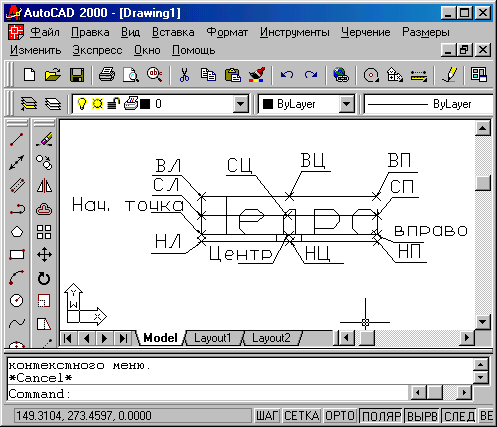
Task: Save drawing with floppy disk icon
Action: (77, 75)
